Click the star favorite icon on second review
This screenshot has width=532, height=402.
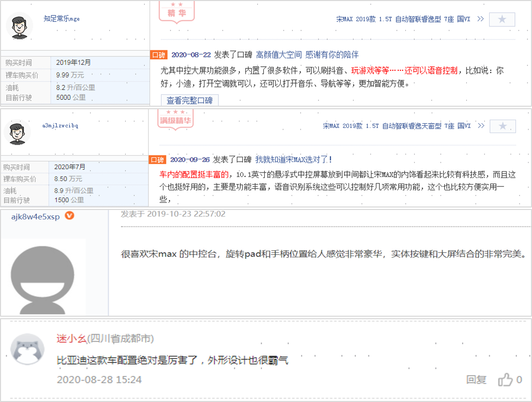coord(502,126)
